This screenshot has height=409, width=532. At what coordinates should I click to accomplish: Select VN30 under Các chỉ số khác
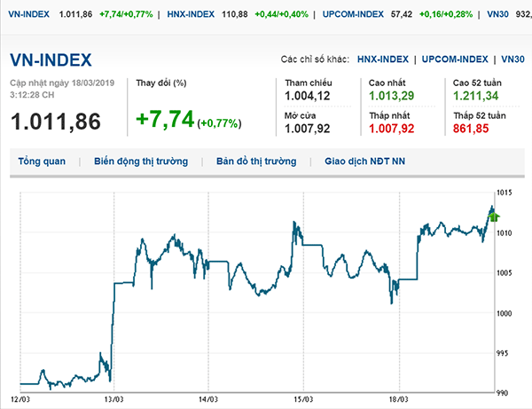[x=512, y=59]
